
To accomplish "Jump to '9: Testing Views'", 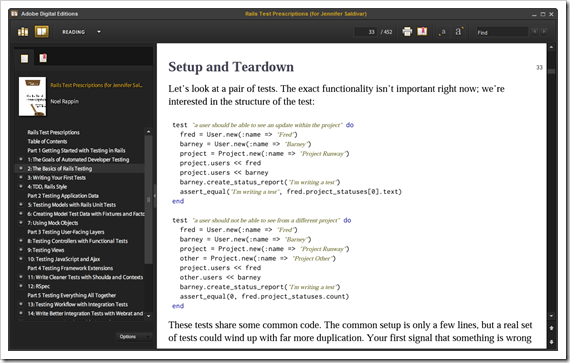I will coord(46,250).
